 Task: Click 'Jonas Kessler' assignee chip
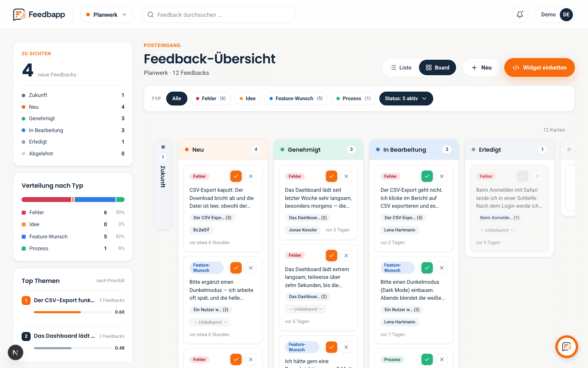(303, 230)
